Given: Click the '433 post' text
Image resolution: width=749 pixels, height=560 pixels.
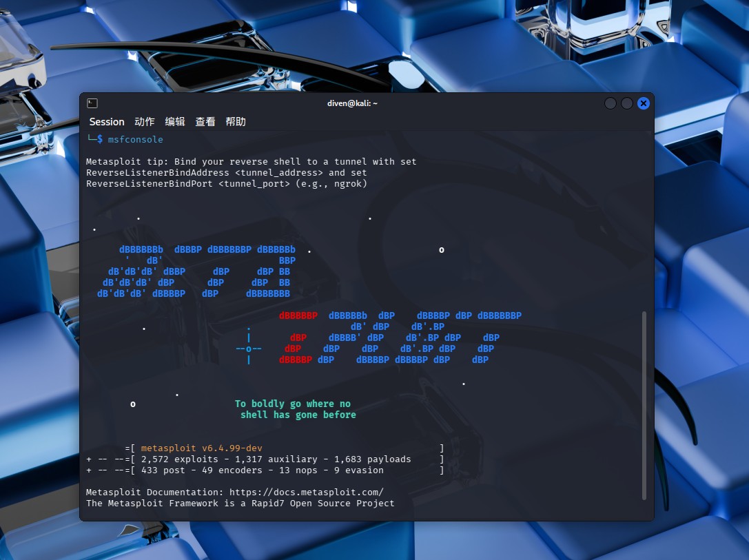Looking at the screenshot, I should [x=163, y=470].
